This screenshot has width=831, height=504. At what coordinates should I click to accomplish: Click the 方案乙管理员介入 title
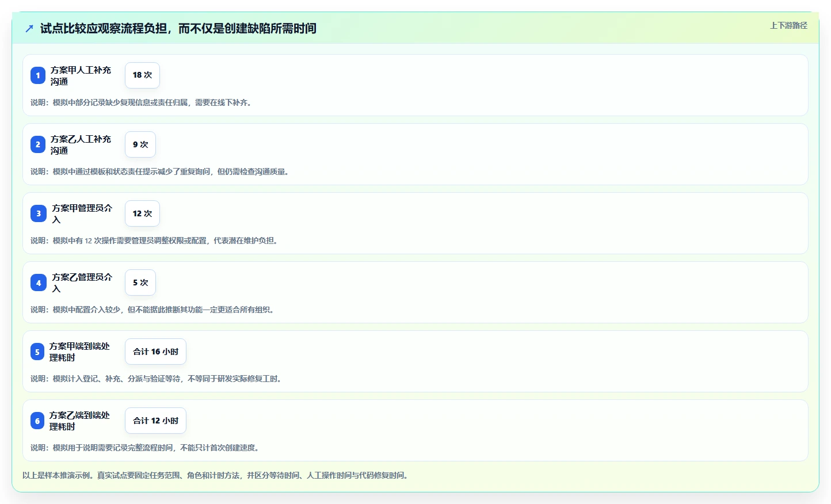pos(82,282)
